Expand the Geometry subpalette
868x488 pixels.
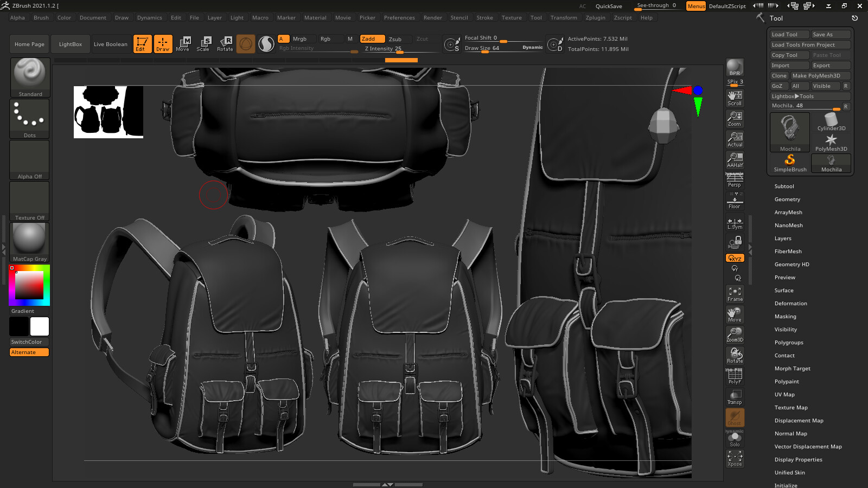[x=787, y=199]
